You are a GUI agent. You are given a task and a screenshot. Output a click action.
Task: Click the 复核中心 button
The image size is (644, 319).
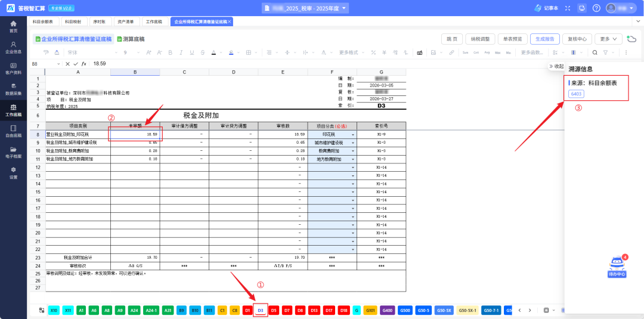coord(577,39)
